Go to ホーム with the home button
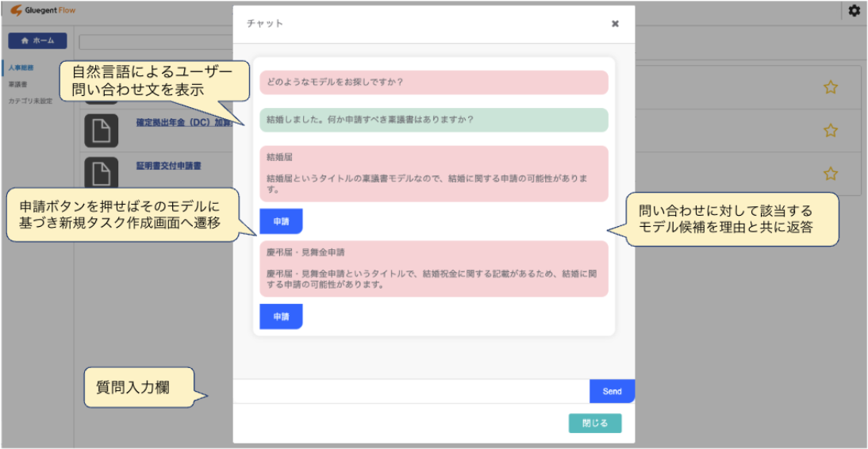 pos(37,41)
